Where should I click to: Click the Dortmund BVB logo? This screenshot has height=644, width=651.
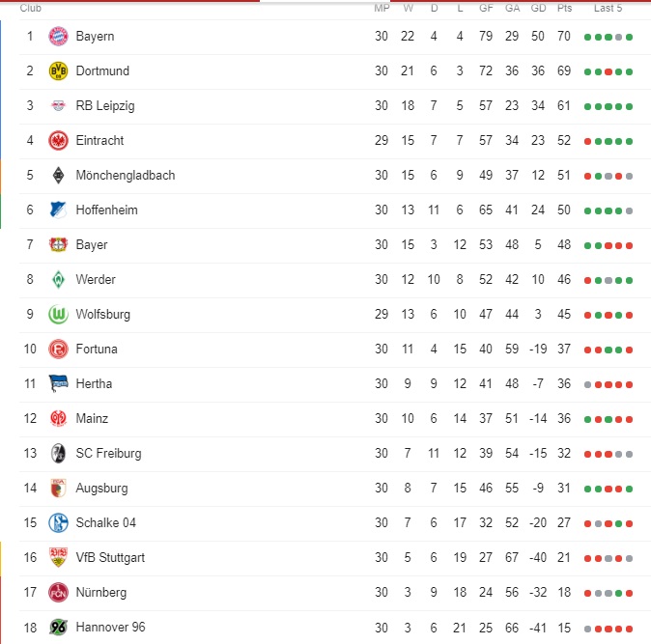pos(58,70)
